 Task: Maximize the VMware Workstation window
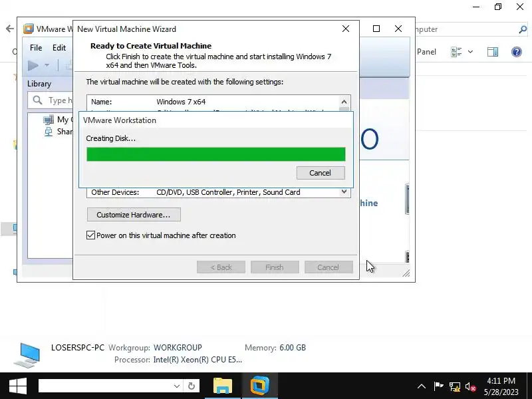pos(376,29)
